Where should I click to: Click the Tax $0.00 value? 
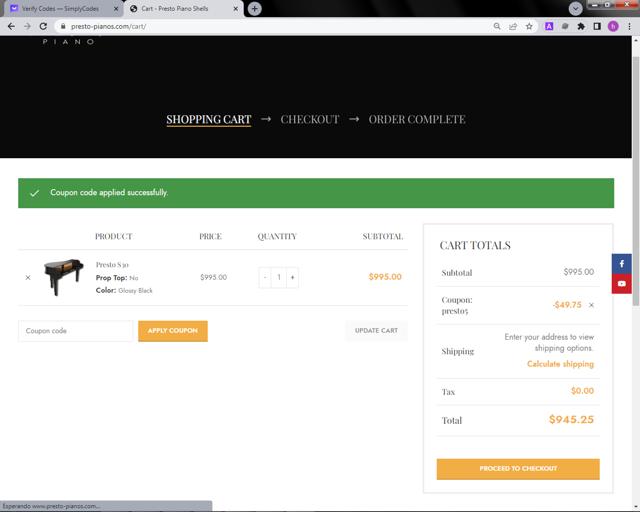coord(582,391)
